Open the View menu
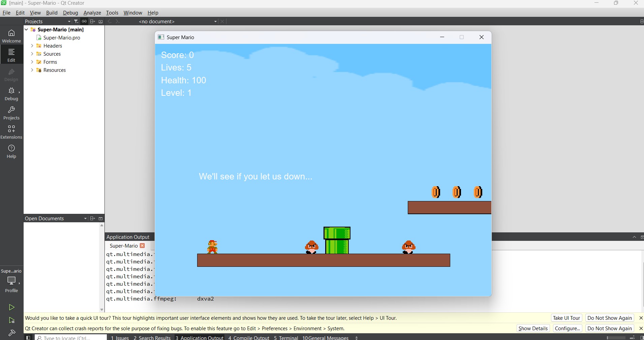 point(35,12)
